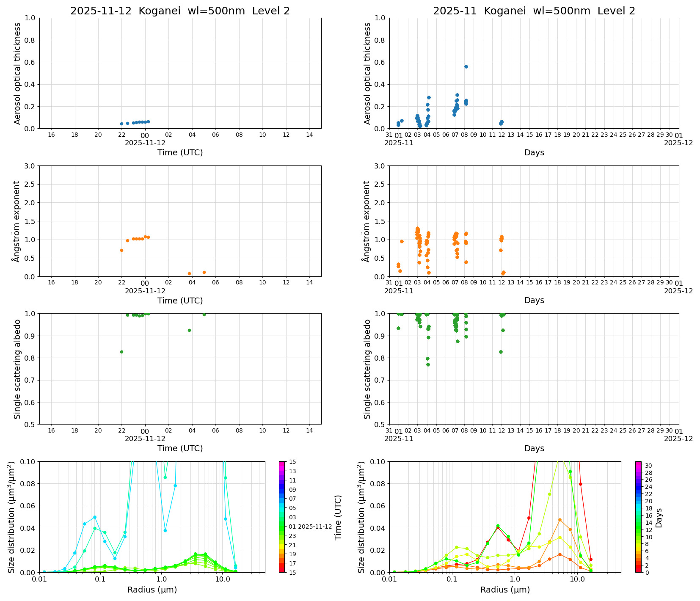Select the first daily AOT data point at 22 UTC

[121, 124]
